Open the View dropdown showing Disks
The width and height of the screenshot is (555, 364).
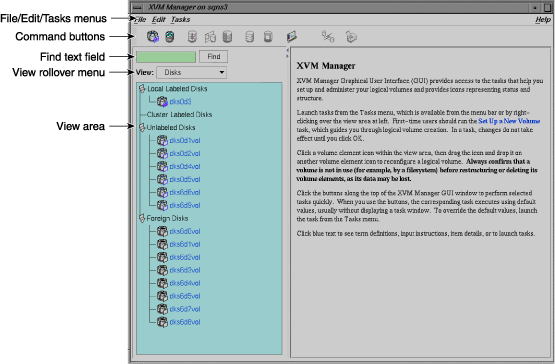pyautogui.click(x=191, y=73)
